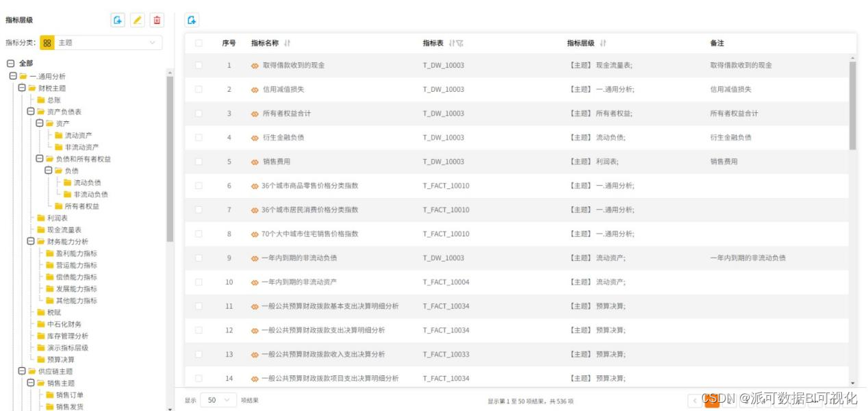Select 流动资产 in the tree

point(78,136)
